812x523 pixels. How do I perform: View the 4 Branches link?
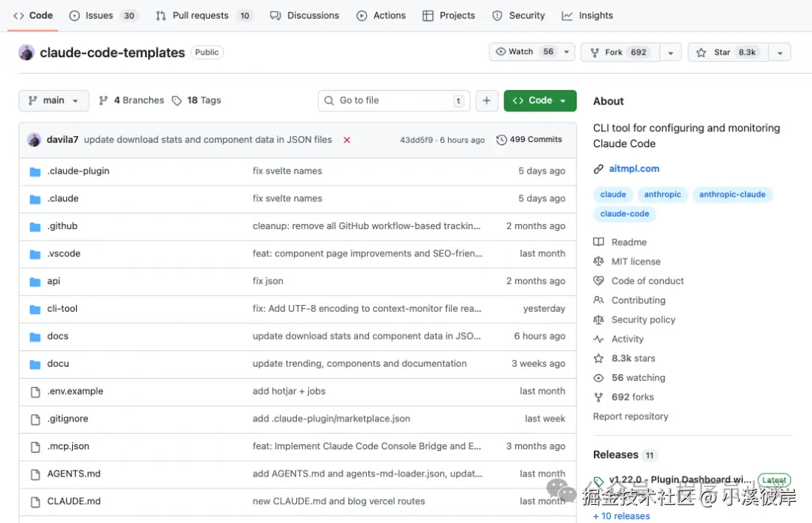tap(132, 101)
